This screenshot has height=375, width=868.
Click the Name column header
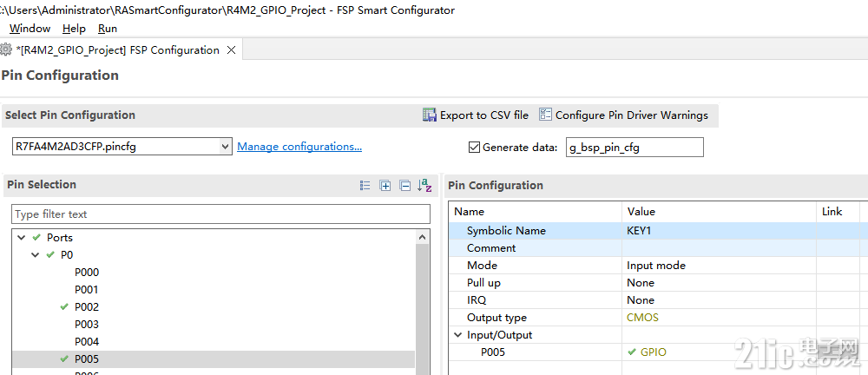pyautogui.click(x=535, y=212)
